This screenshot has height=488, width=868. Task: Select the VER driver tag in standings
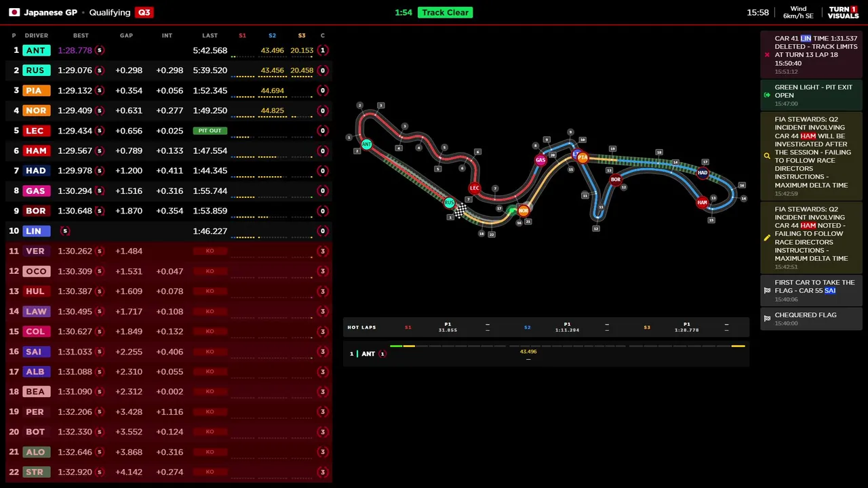tap(36, 251)
